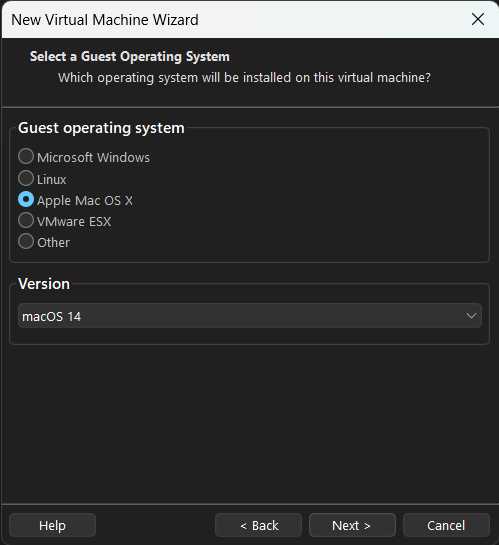Choose Linux as the guest OS

[26, 178]
